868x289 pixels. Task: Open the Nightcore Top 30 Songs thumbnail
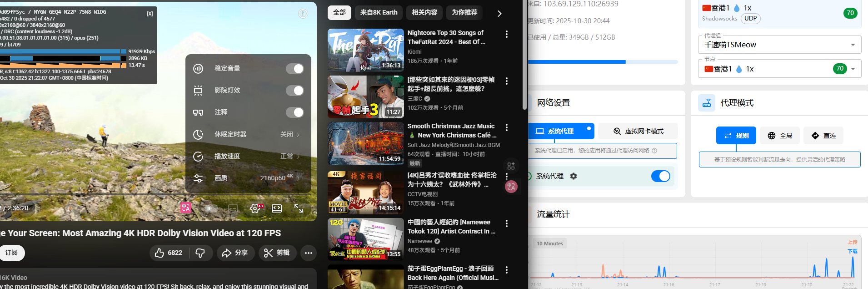pos(365,50)
